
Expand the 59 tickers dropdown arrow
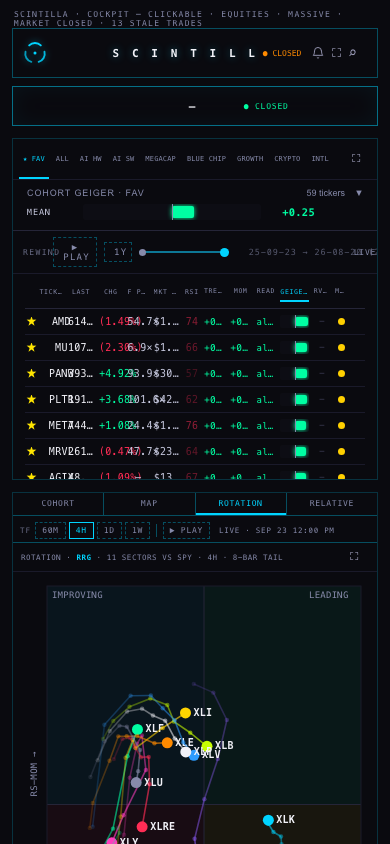tap(359, 193)
